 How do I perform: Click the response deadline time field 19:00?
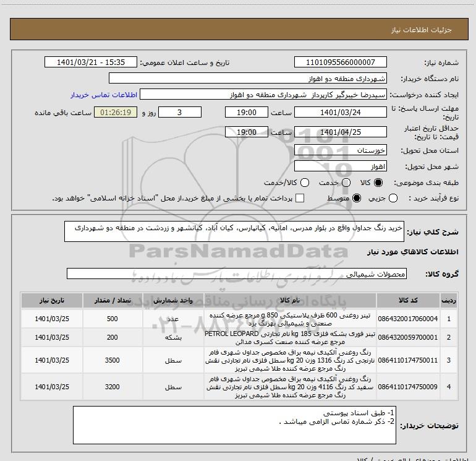(x=247, y=112)
